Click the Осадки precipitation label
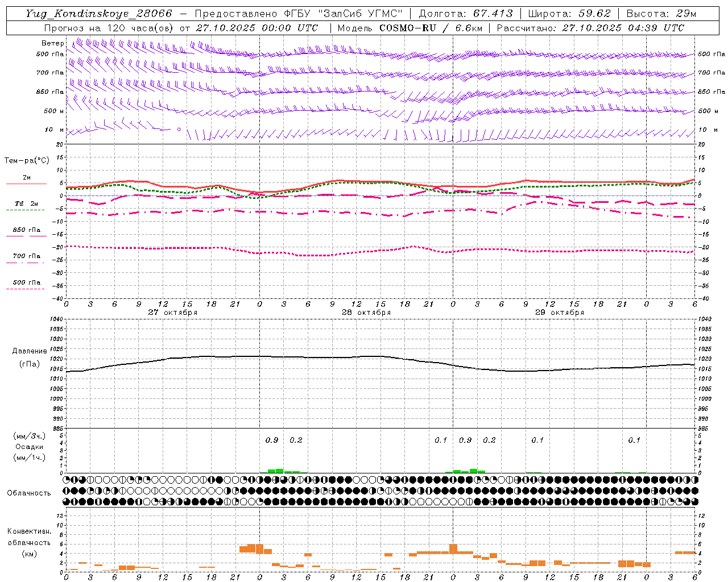The width and height of the screenshot is (728, 582). (30, 447)
